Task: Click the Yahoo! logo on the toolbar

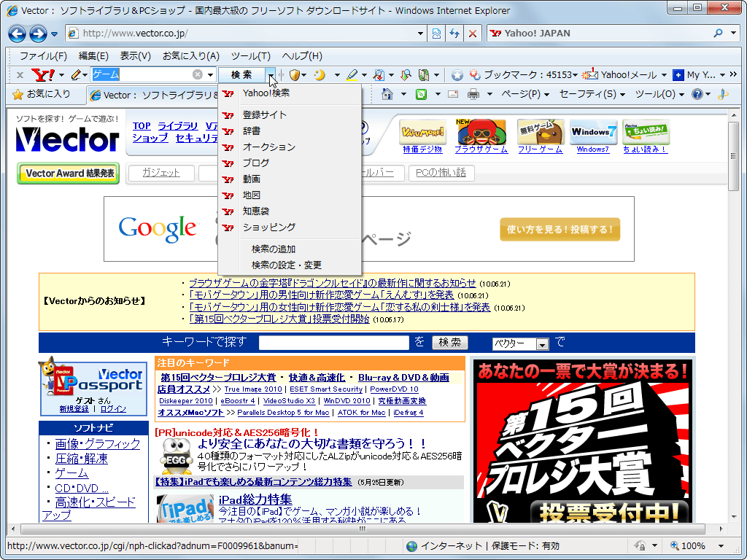Action: click(44, 74)
